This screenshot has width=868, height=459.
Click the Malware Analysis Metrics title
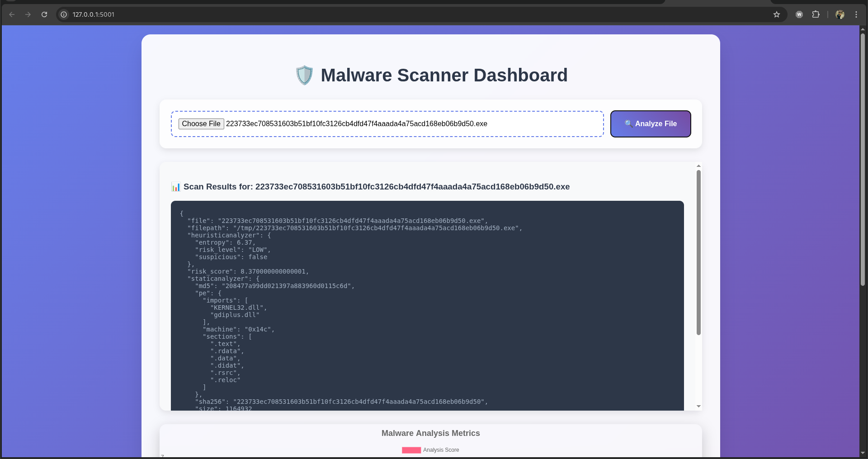tap(431, 433)
